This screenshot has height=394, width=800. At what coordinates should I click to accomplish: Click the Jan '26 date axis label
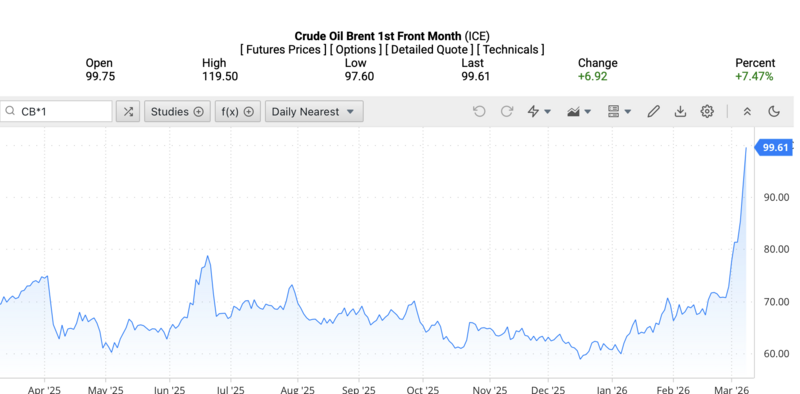pyautogui.click(x=612, y=389)
